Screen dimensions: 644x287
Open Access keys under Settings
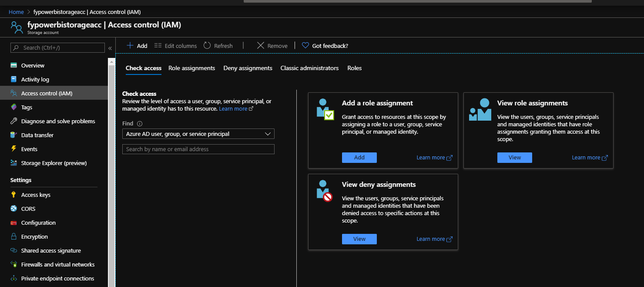[x=36, y=195]
